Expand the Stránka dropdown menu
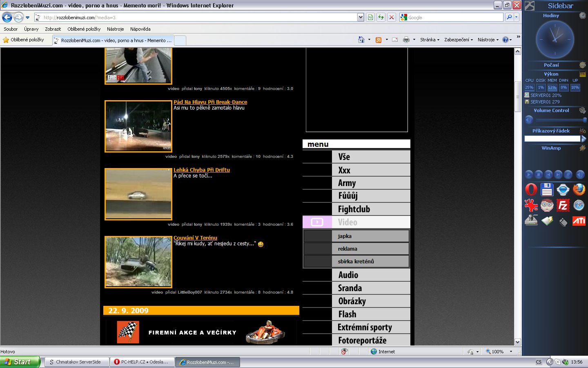 coord(430,40)
